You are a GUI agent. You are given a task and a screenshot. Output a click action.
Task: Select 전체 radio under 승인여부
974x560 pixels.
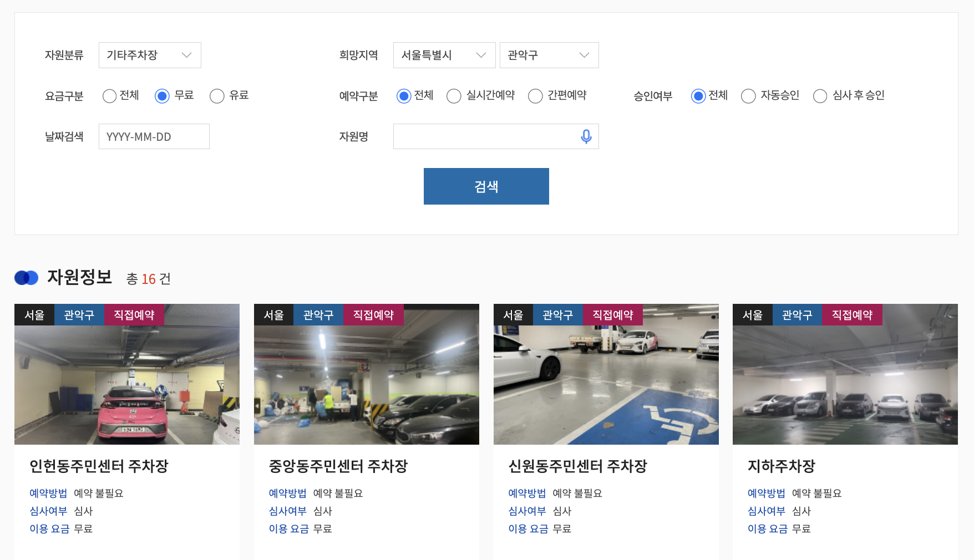[698, 96]
